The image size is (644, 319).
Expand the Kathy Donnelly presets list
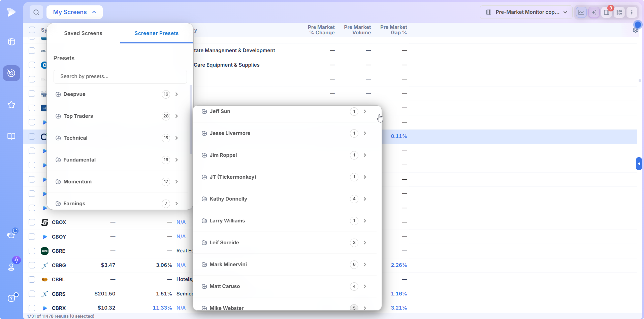coord(285,199)
